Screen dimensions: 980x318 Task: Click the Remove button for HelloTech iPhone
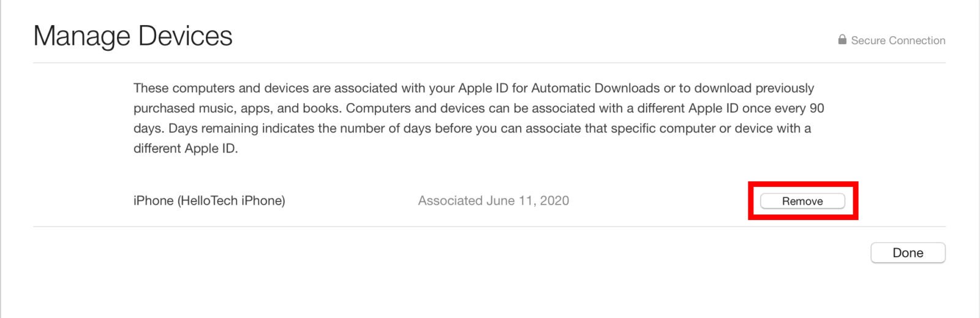point(802,201)
